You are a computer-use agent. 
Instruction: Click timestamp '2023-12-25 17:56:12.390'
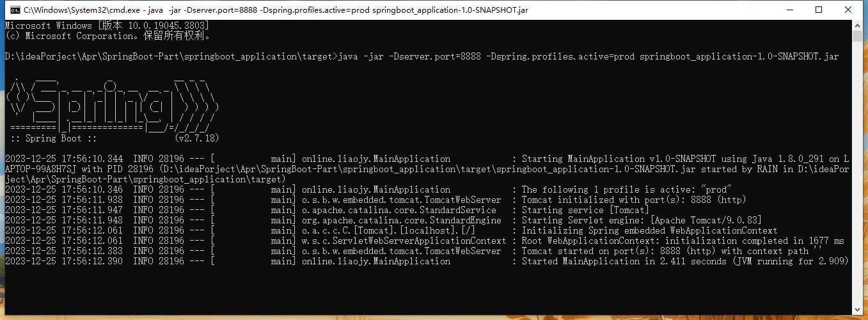pos(64,261)
